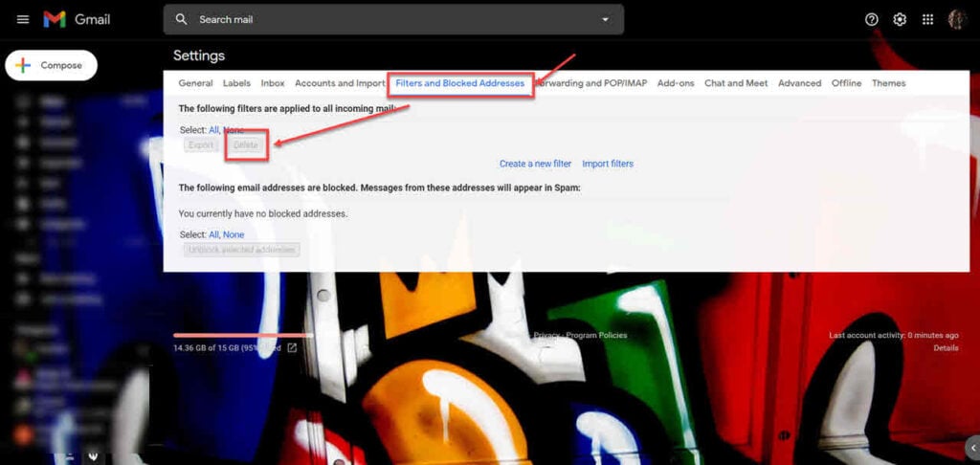
Task: Click the magnifier search icon
Action: tap(181, 19)
